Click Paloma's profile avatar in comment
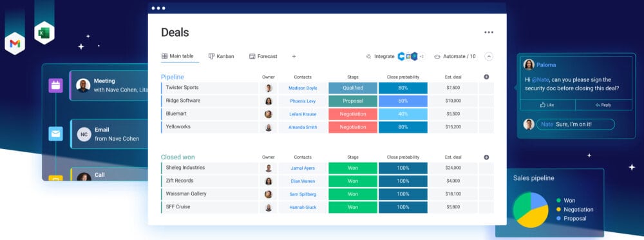The image size is (644, 240). tap(529, 65)
